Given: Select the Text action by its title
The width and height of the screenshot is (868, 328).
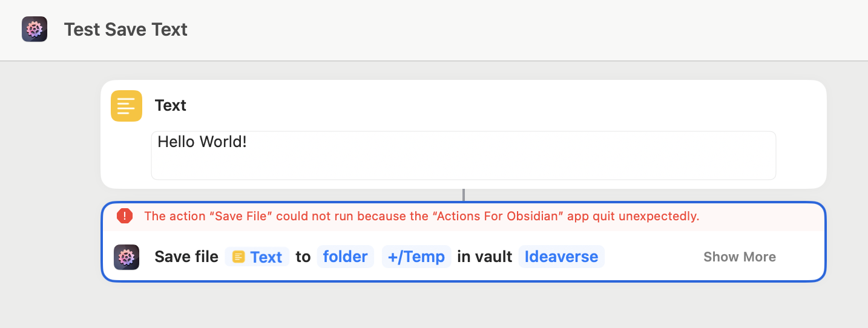Looking at the screenshot, I should [171, 105].
